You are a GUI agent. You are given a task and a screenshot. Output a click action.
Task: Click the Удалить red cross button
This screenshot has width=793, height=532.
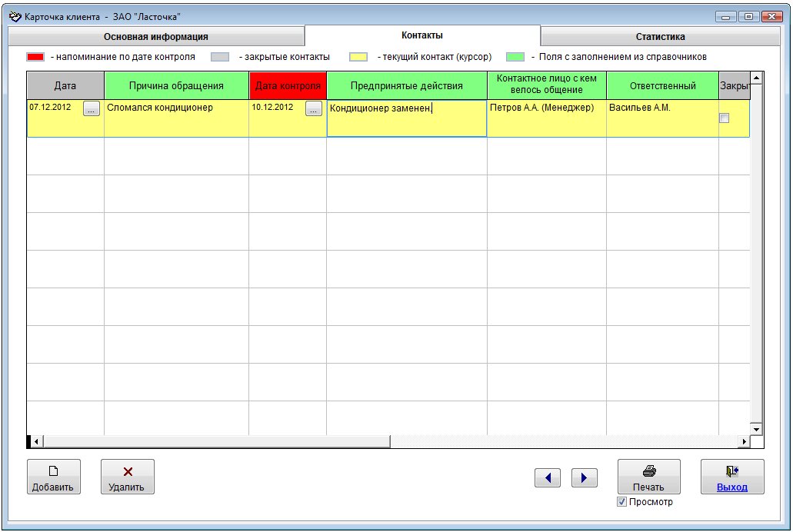tap(128, 477)
